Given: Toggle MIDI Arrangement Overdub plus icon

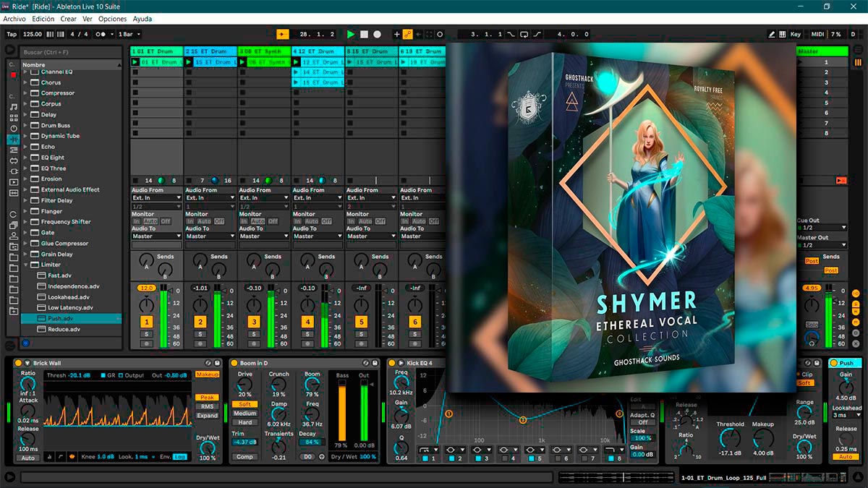Looking at the screenshot, I should click(x=396, y=34).
